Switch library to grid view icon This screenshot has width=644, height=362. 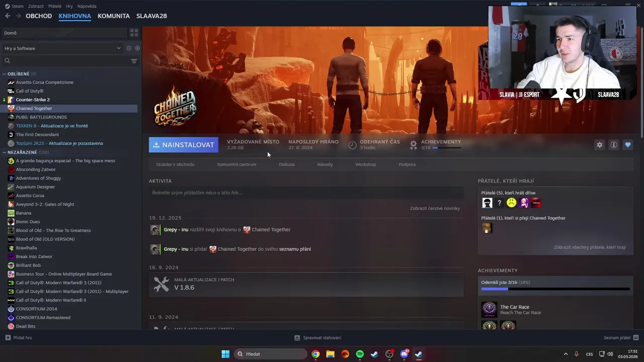pyautogui.click(x=134, y=33)
